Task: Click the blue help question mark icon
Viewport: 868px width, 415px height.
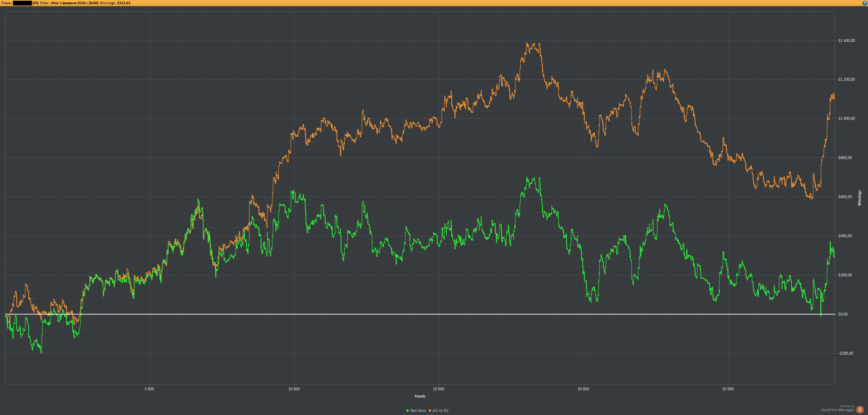Action: (x=865, y=3)
